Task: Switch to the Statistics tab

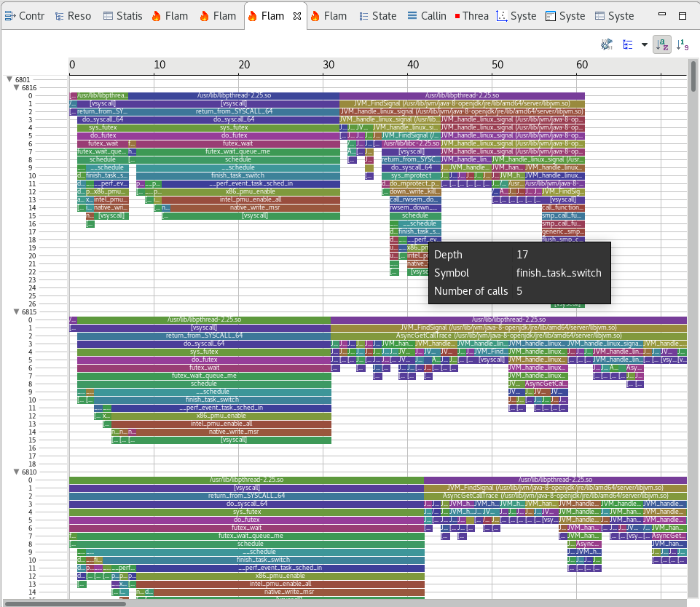Action: [x=122, y=16]
